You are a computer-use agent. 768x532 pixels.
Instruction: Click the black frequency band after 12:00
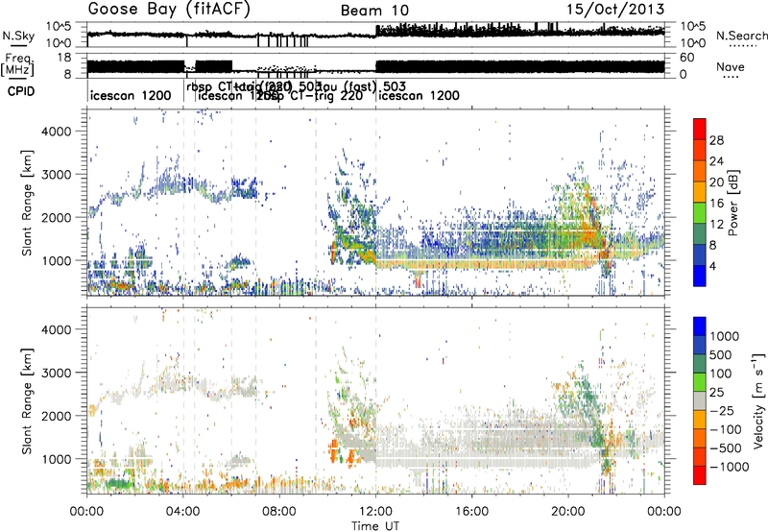(x=520, y=66)
